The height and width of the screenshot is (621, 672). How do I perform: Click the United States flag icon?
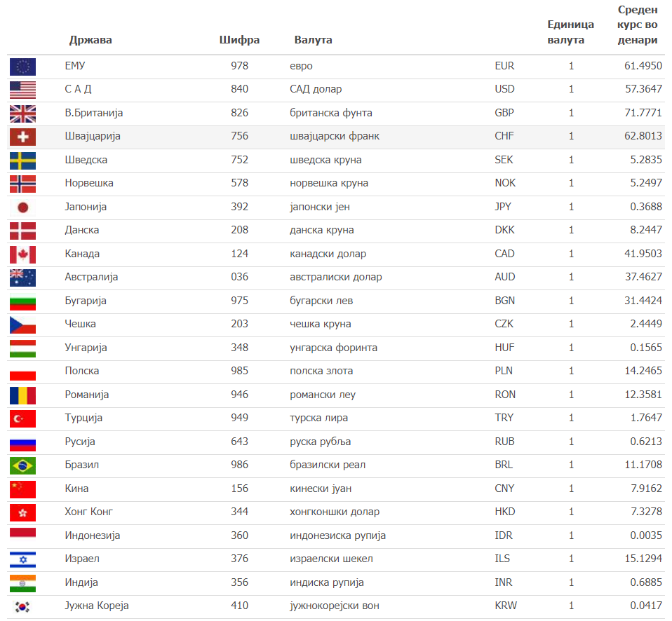point(22,90)
